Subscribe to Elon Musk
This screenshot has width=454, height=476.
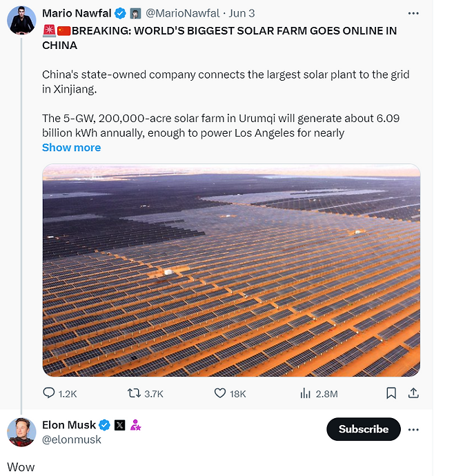tap(364, 429)
